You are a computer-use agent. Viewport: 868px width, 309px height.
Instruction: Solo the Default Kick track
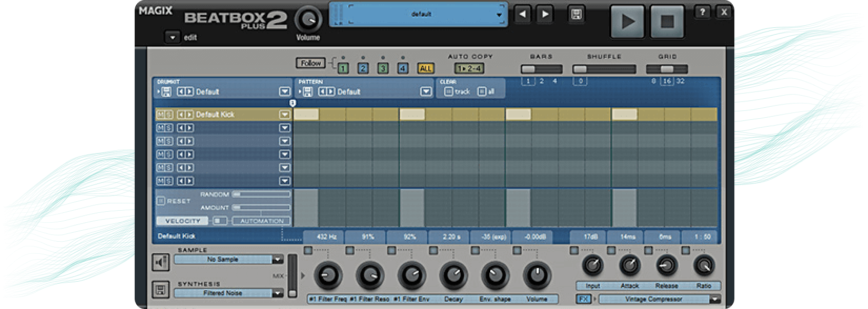(x=168, y=115)
